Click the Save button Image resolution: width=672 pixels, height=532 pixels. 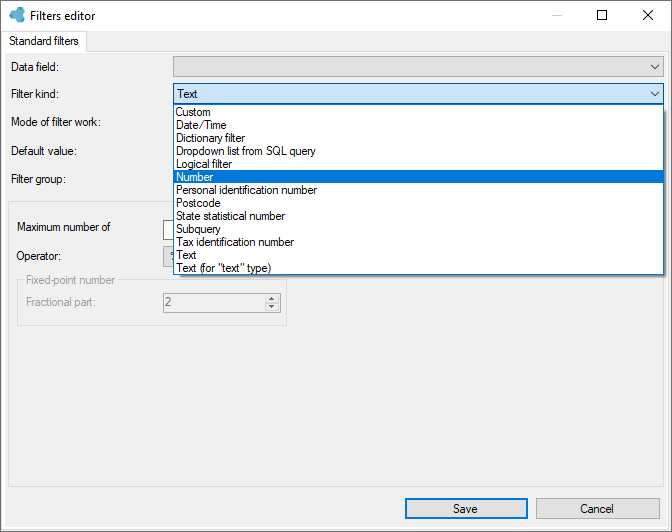466,508
